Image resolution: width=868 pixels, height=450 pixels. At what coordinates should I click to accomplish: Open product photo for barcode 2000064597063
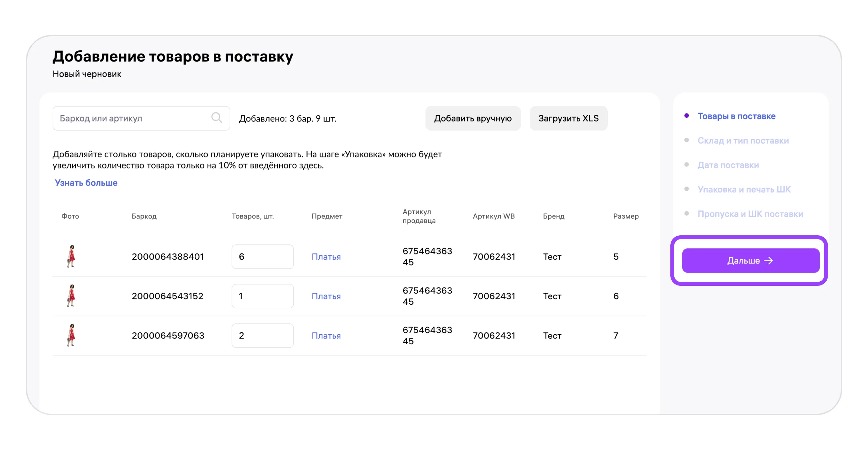[x=71, y=335]
